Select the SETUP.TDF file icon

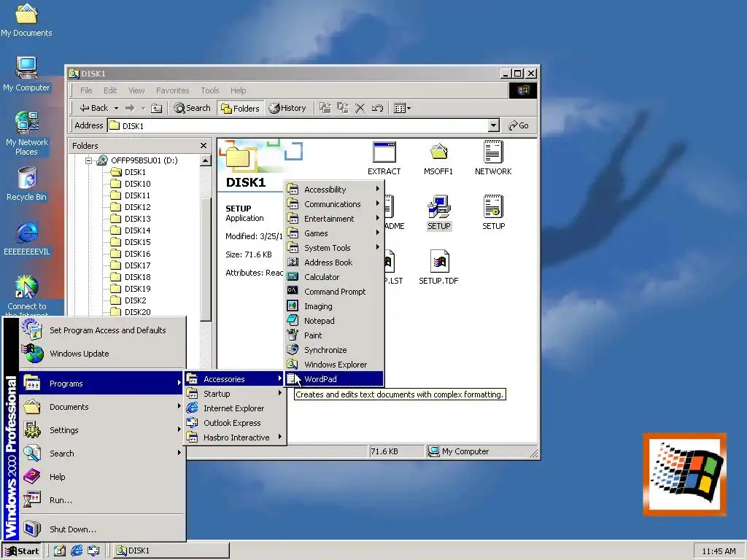point(438,268)
